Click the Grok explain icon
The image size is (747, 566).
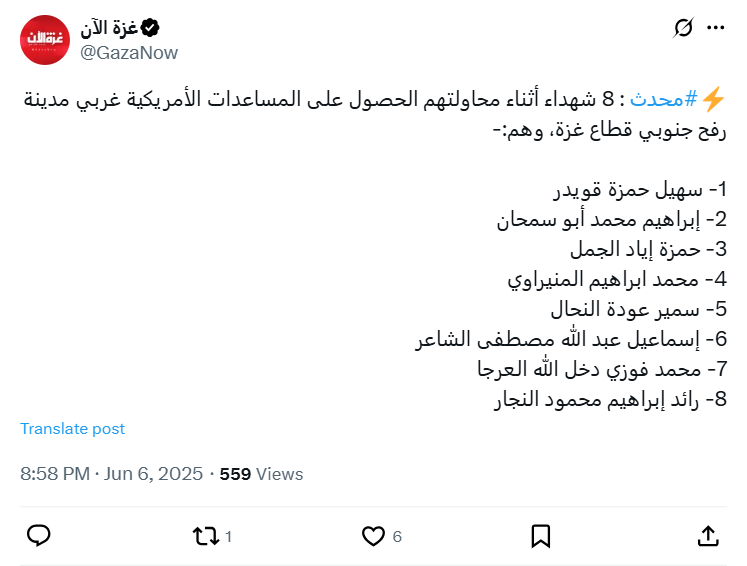[x=684, y=28]
